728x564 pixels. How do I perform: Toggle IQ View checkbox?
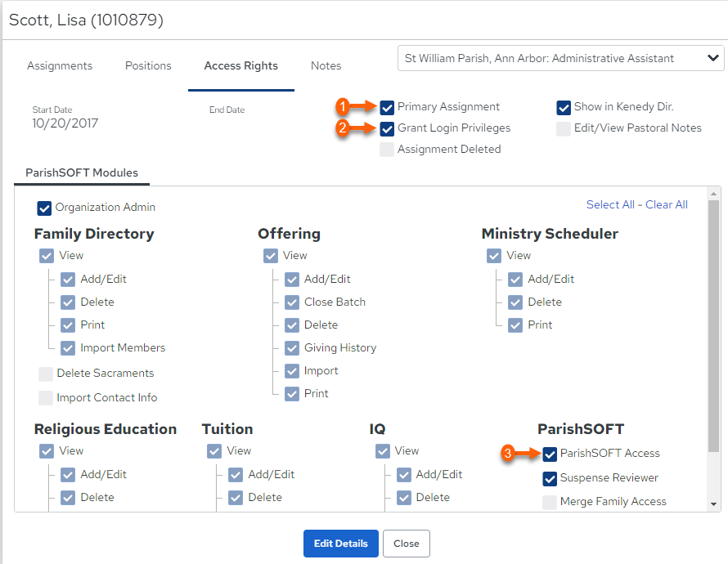[x=382, y=451]
